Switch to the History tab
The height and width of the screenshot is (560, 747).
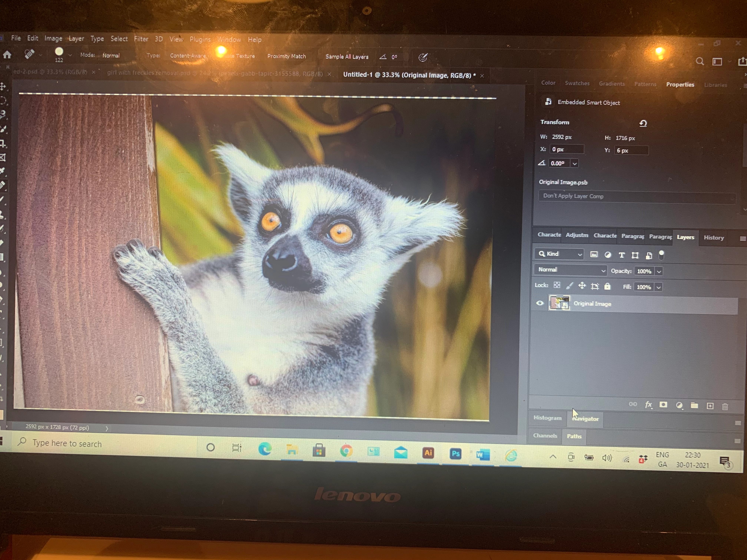714,238
